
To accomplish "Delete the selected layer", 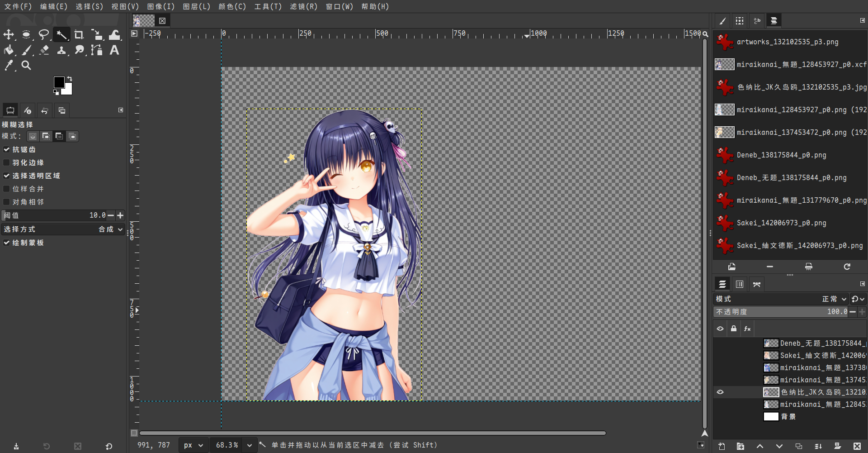I will [857, 446].
